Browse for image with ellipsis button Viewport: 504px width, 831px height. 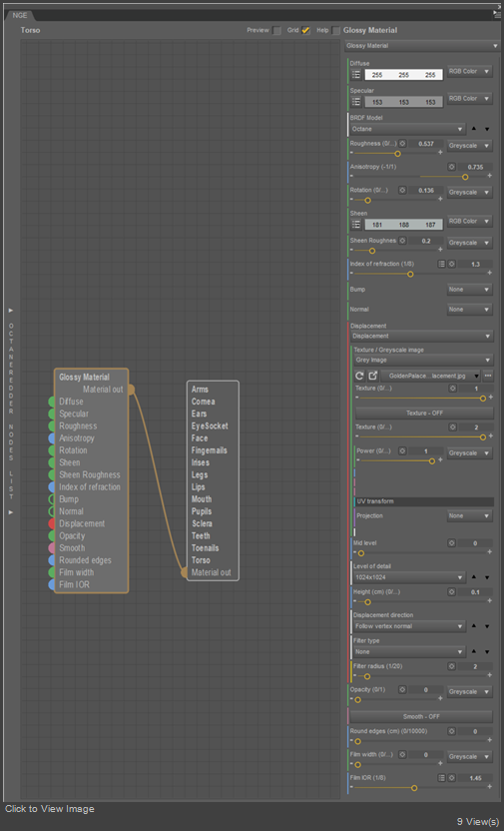pyautogui.click(x=488, y=376)
